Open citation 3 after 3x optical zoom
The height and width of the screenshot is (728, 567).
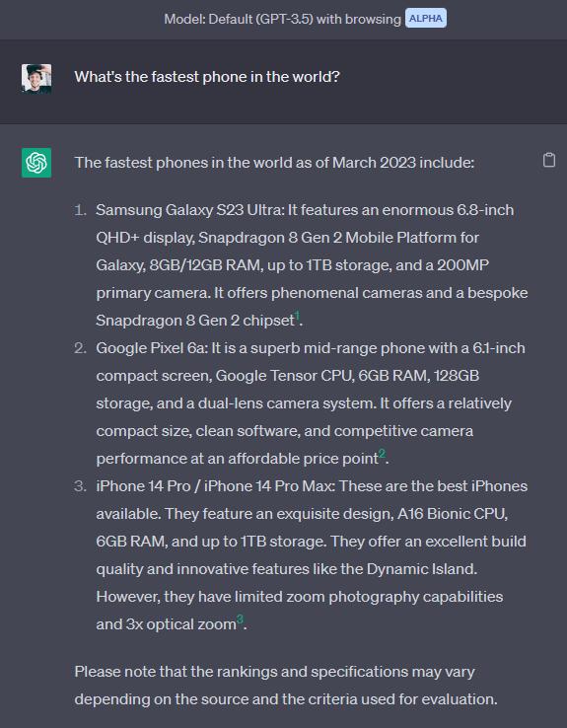pos(240,619)
